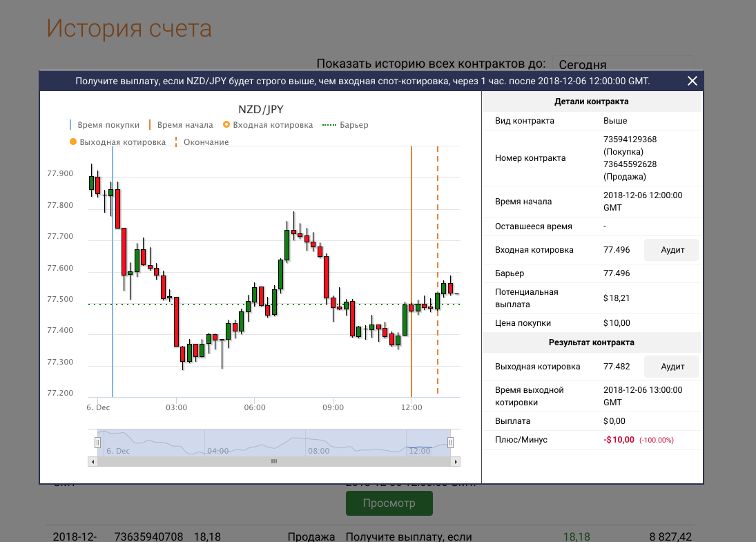The width and height of the screenshot is (756, 542).
Task: Click the blue Время покупки legend line
Action: point(70,125)
